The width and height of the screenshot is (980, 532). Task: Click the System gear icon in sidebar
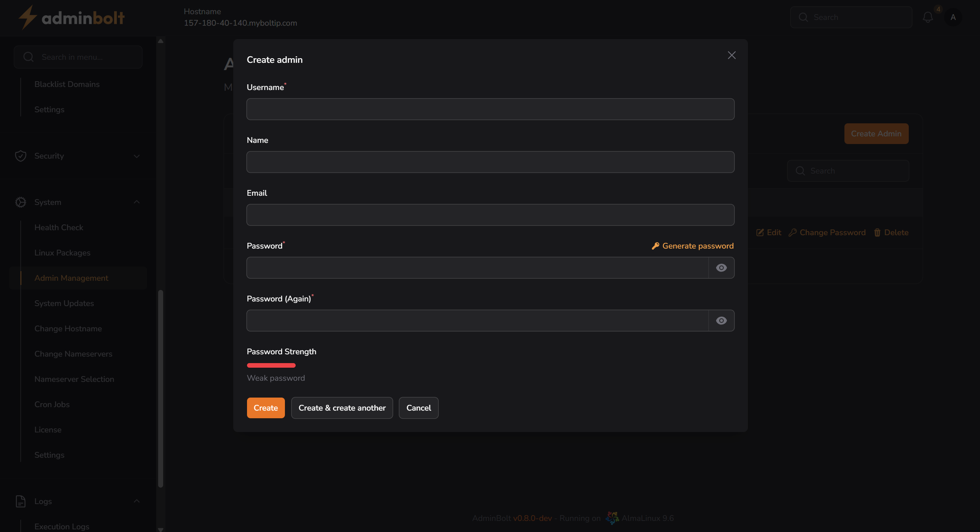[x=21, y=202]
